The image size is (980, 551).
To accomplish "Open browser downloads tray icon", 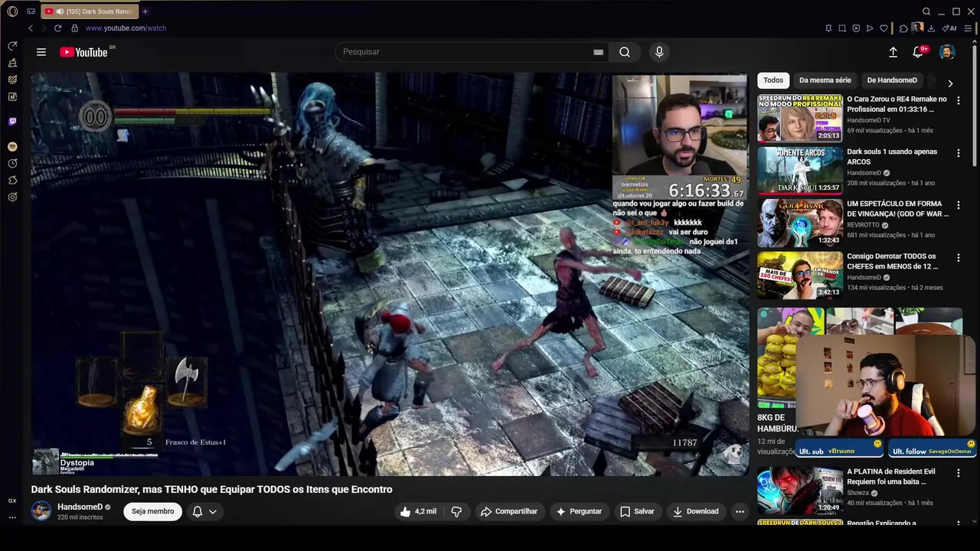I will click(x=931, y=28).
